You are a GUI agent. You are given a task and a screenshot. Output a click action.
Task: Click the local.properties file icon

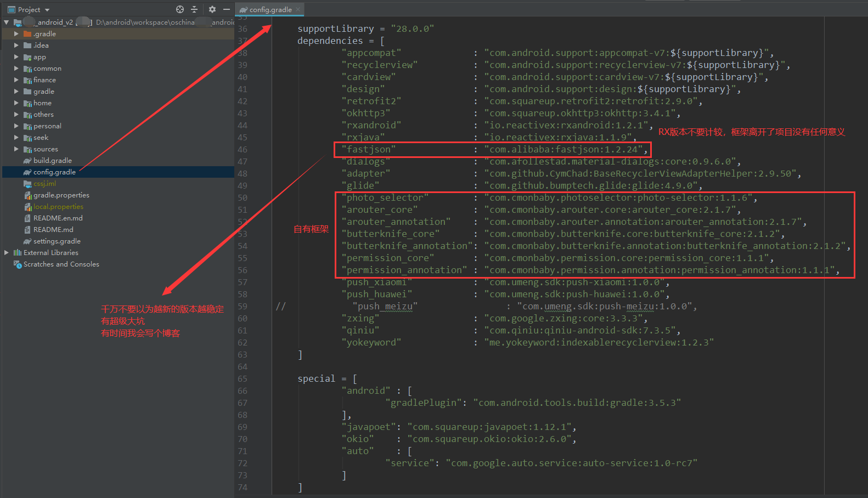pyautogui.click(x=27, y=207)
